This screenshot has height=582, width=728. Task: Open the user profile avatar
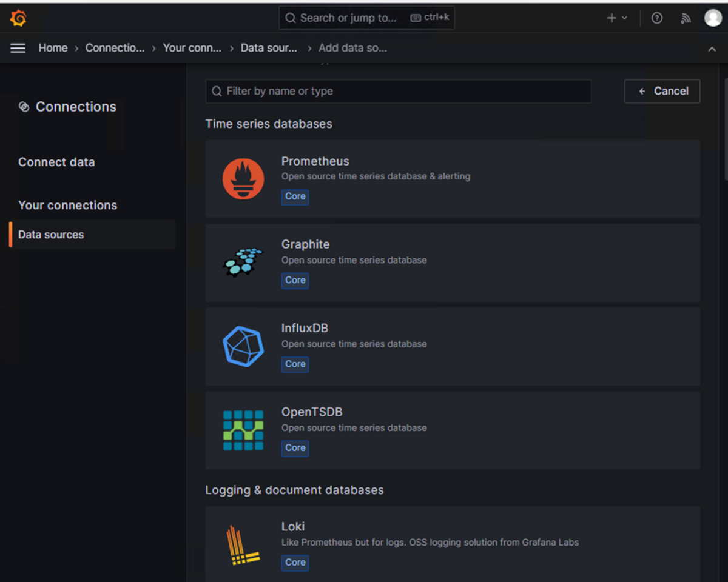(x=713, y=18)
